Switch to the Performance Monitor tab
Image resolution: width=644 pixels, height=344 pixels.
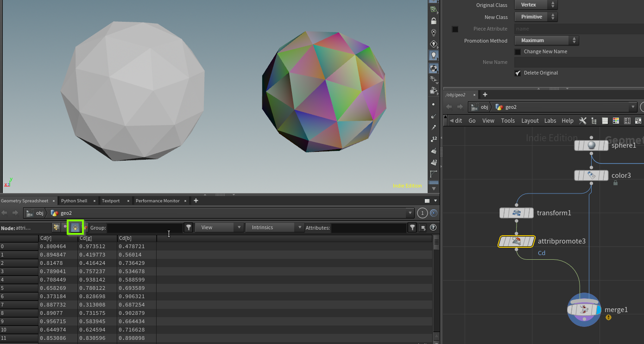158,201
